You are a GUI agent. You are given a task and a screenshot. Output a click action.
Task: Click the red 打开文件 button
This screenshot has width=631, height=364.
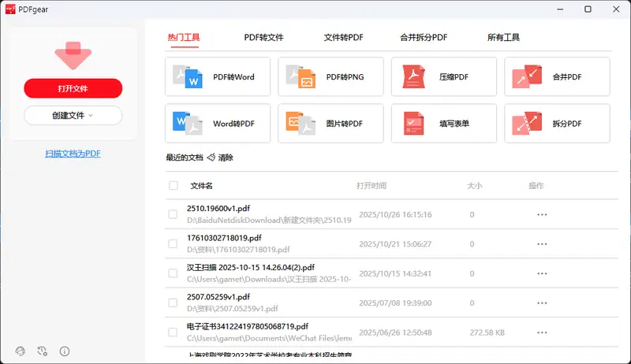73,88
